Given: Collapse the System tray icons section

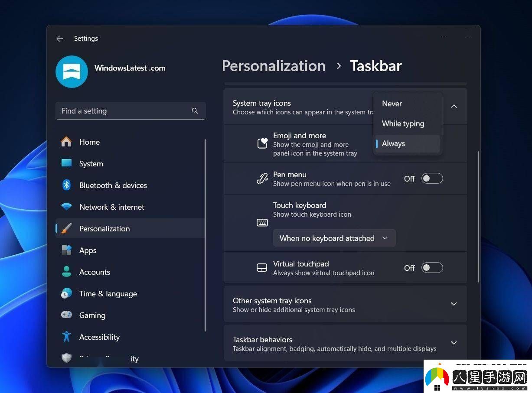Looking at the screenshot, I should [x=454, y=107].
